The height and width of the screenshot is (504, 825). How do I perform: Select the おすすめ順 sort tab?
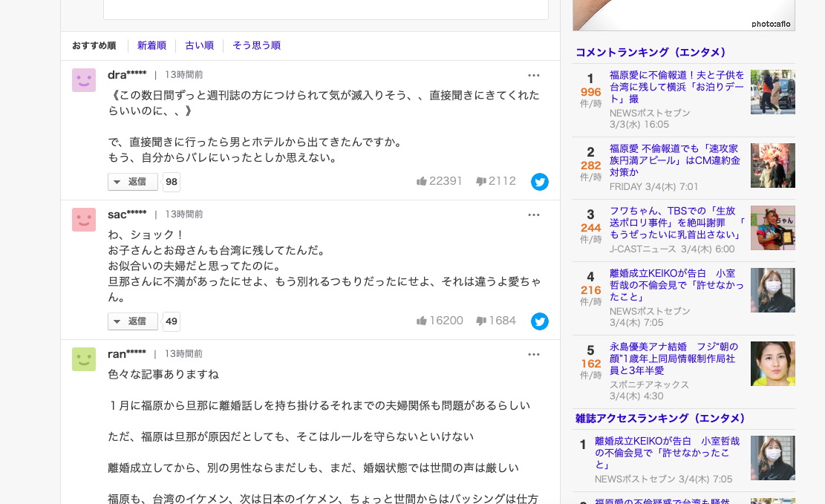coord(94,46)
